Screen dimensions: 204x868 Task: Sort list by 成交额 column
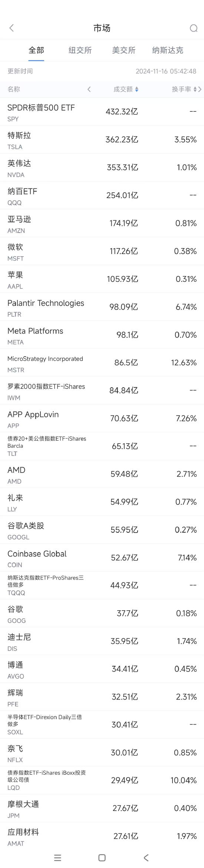(x=126, y=89)
